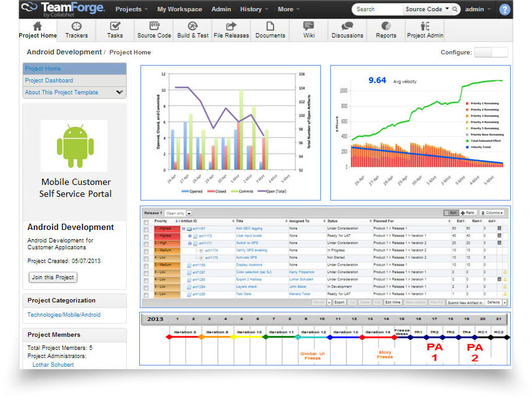Toggle the Configure switch
532x398 pixels.
[x=491, y=52]
